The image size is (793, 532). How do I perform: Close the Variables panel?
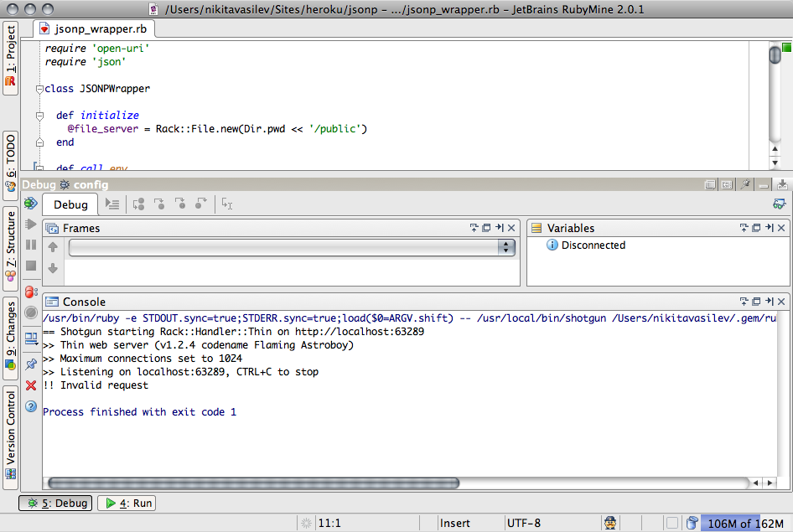pos(781,228)
